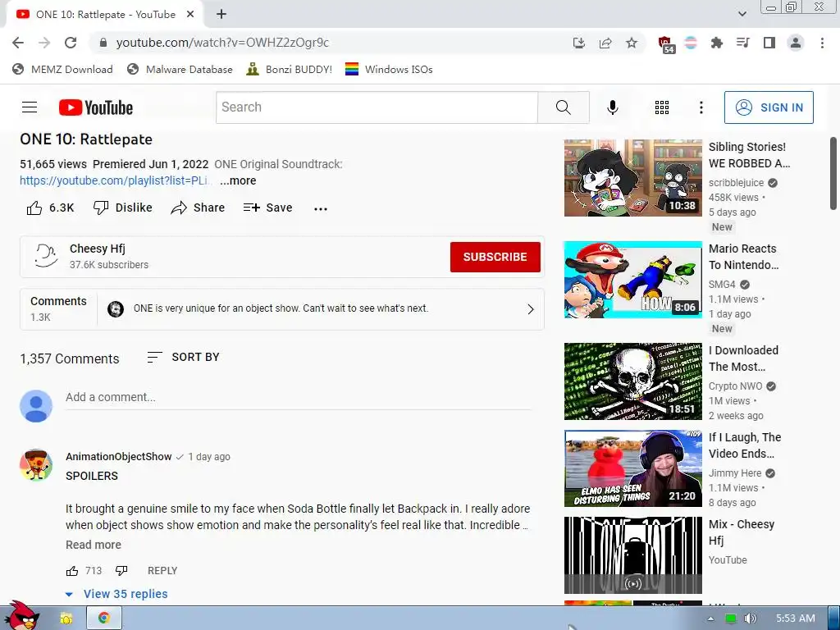Click the Chrome taskbar button
This screenshot has height=630, width=840.
(x=104, y=619)
